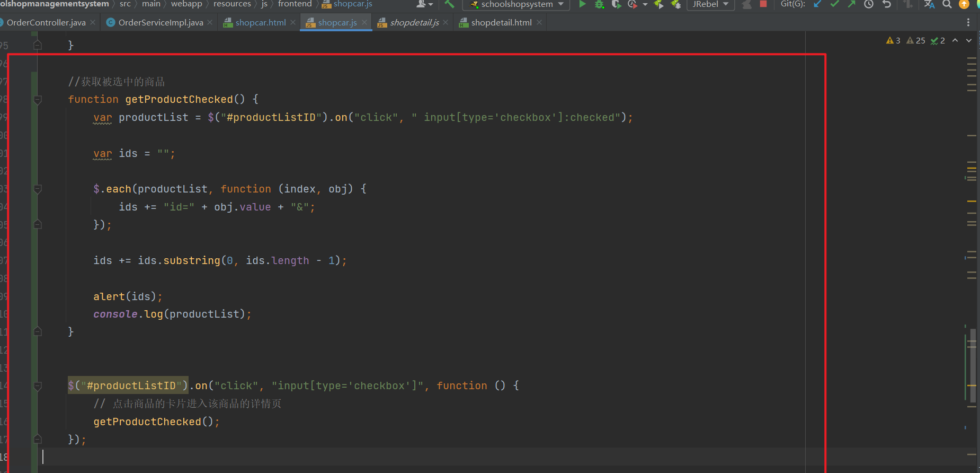This screenshot has height=473, width=980.
Task: Run schoolshopsystem with the green play icon
Action: pos(582,4)
